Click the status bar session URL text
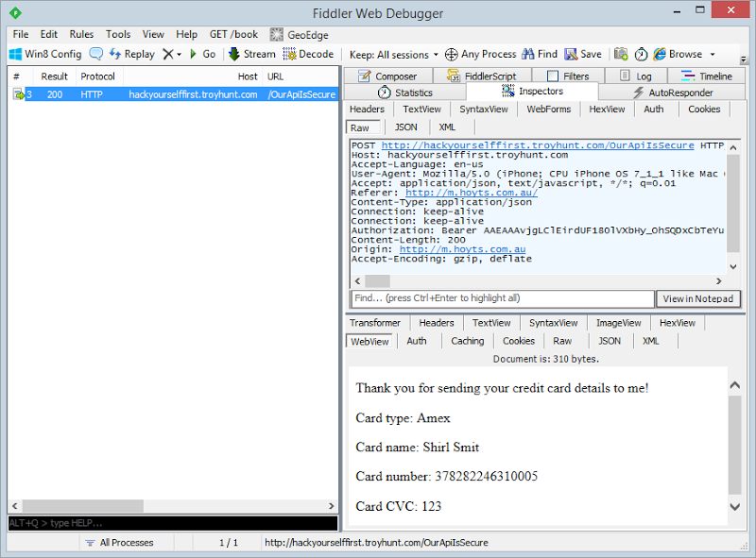 (376, 543)
